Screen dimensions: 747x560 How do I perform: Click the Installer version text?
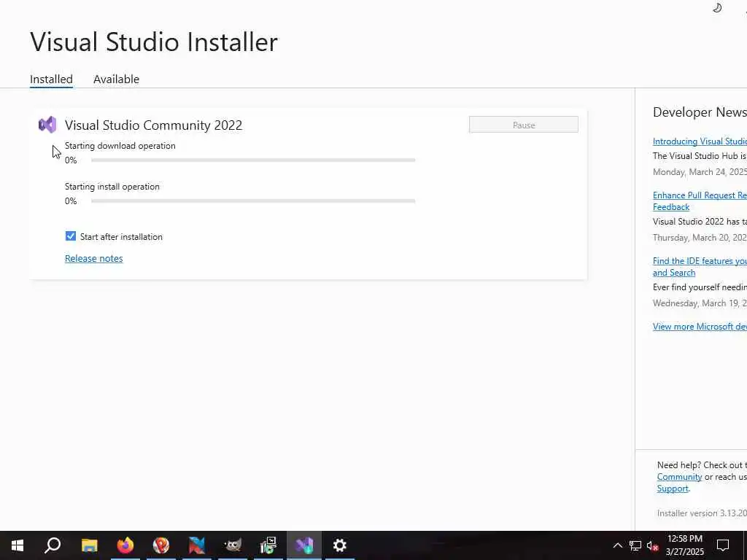tap(702, 513)
